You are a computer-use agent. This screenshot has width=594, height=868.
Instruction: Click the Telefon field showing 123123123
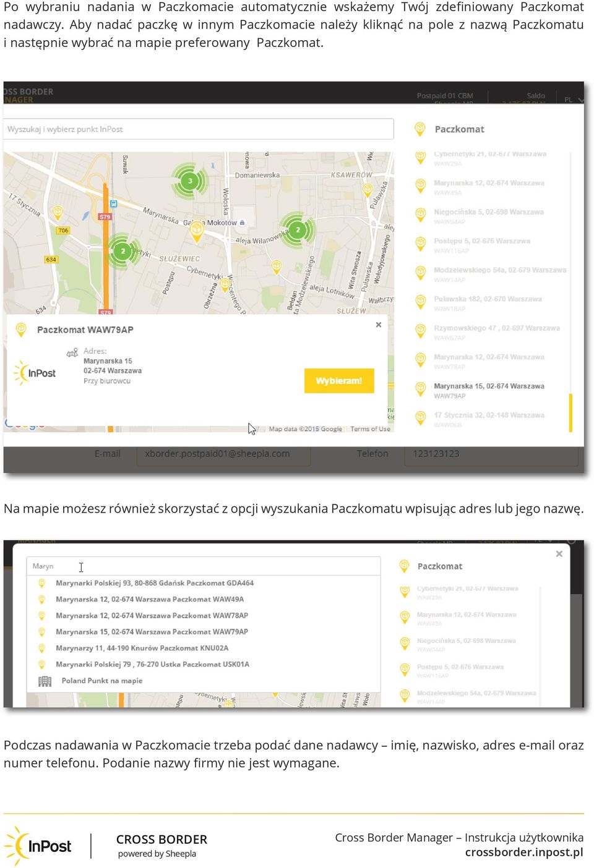point(491,454)
